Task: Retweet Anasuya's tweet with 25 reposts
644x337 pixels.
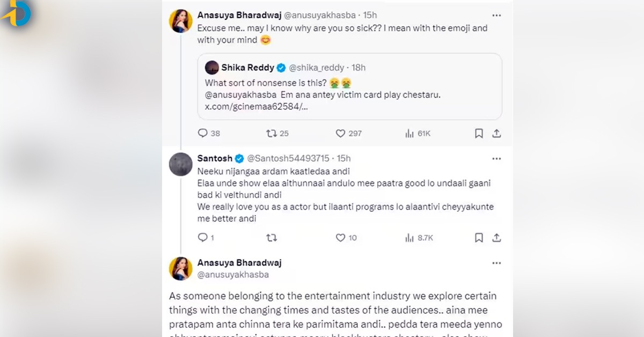Action: [271, 133]
